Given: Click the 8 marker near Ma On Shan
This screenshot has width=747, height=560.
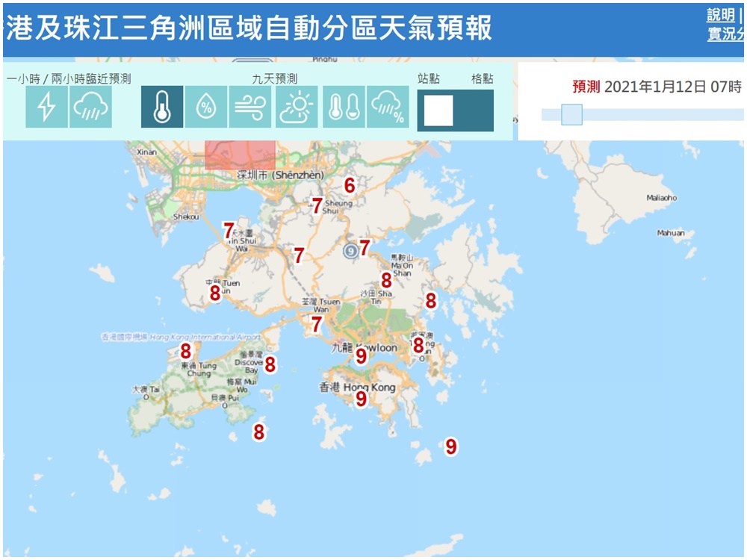Looking at the screenshot, I should click(386, 281).
